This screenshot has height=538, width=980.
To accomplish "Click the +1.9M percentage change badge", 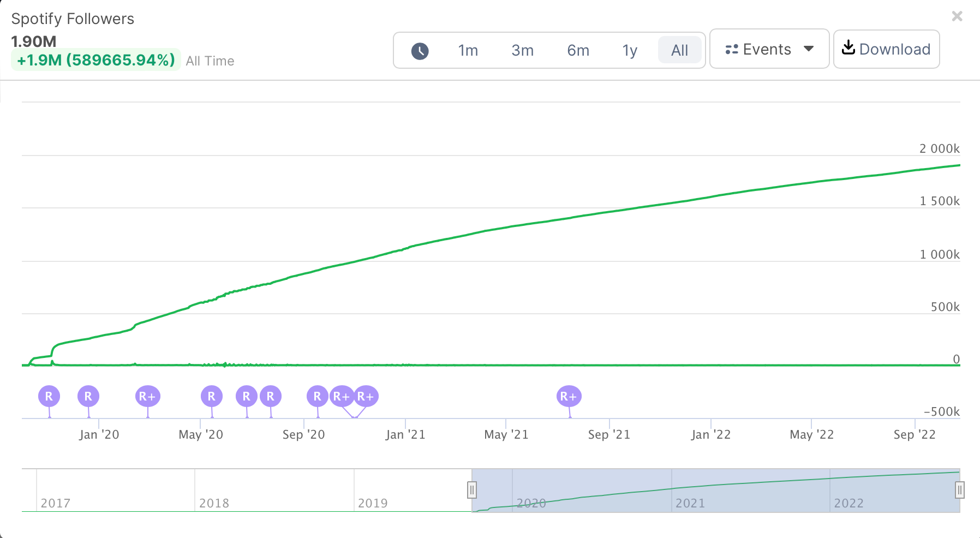I will [96, 60].
